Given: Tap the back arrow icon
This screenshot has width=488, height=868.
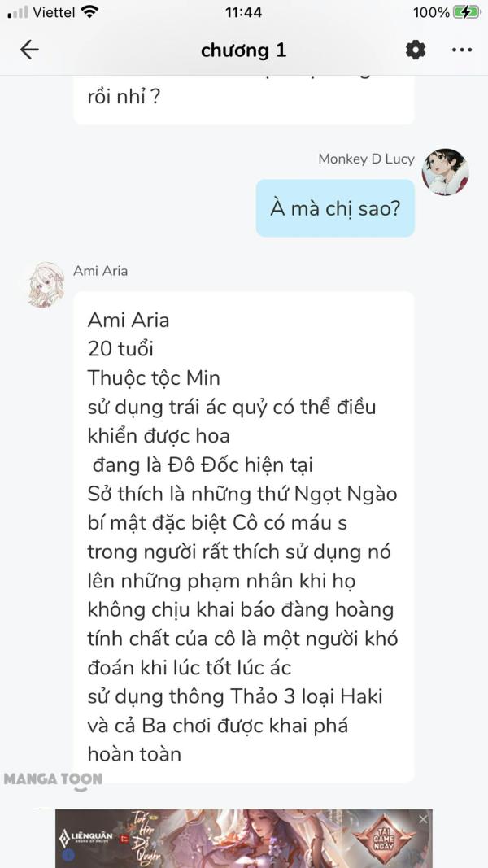Looking at the screenshot, I should point(29,50).
